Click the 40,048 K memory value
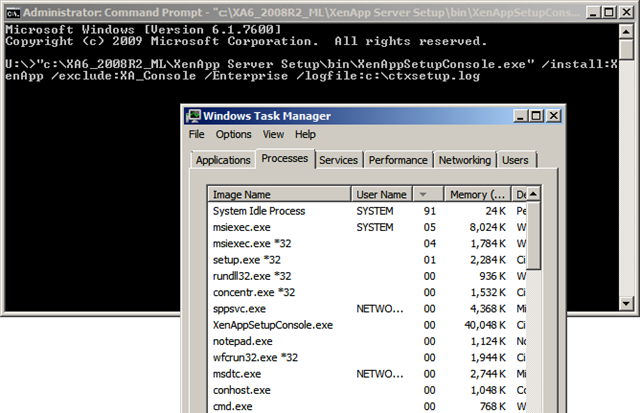 (485, 325)
